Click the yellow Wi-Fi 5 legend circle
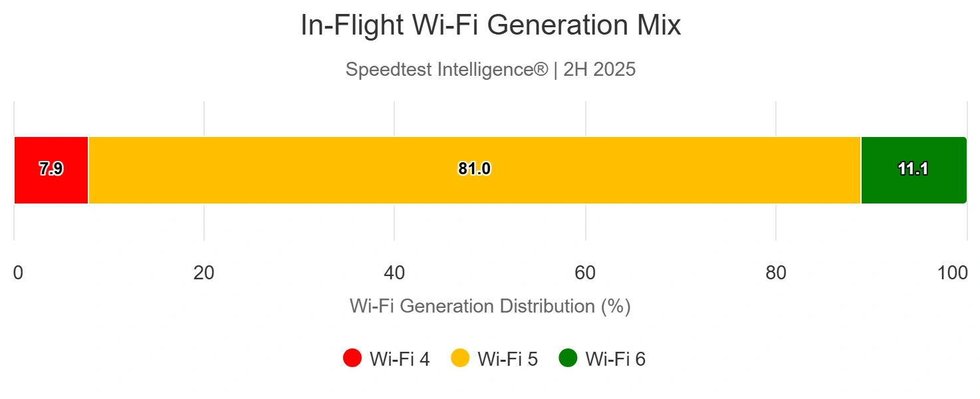Image resolution: width=980 pixels, height=399 pixels. point(460,358)
